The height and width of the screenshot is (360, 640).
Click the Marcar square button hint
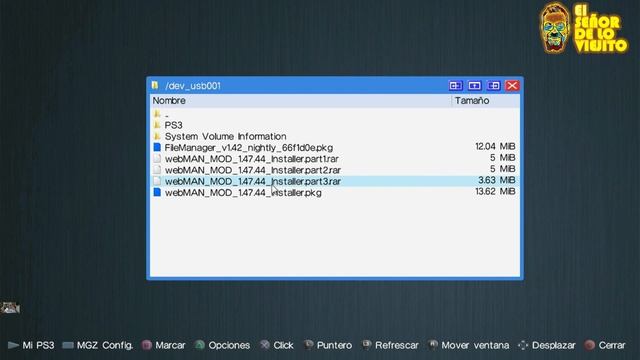[164, 345]
